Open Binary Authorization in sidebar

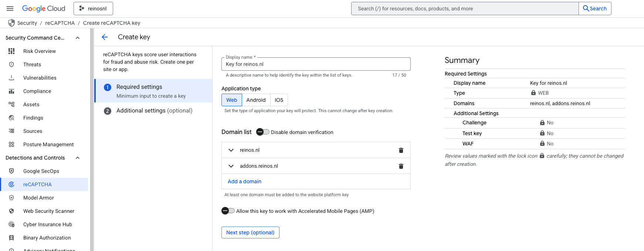click(47, 238)
